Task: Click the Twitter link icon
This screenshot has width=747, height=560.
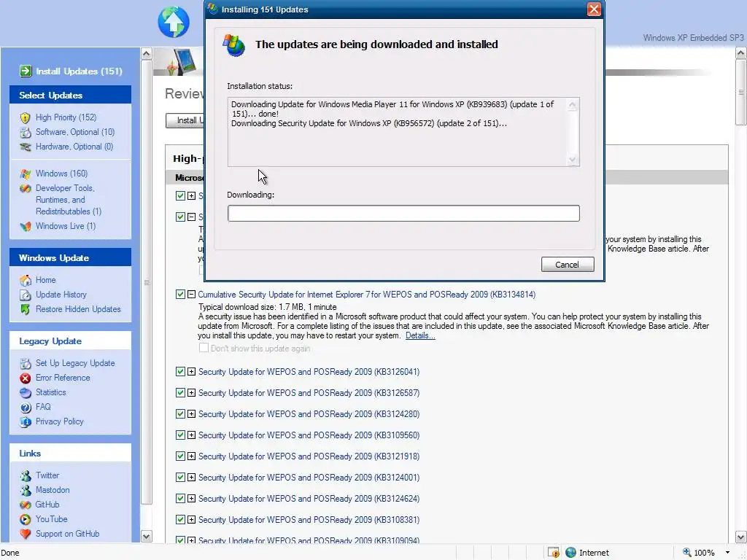Action: pos(26,475)
